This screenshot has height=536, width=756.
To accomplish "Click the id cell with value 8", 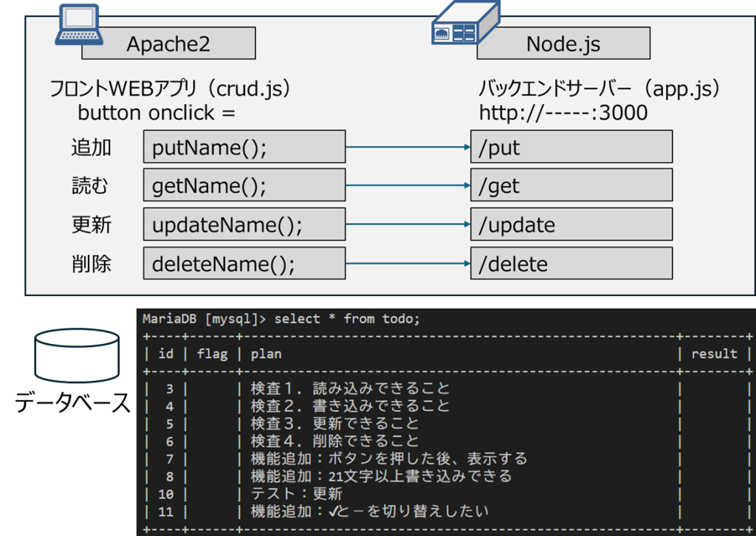I will pos(170,477).
